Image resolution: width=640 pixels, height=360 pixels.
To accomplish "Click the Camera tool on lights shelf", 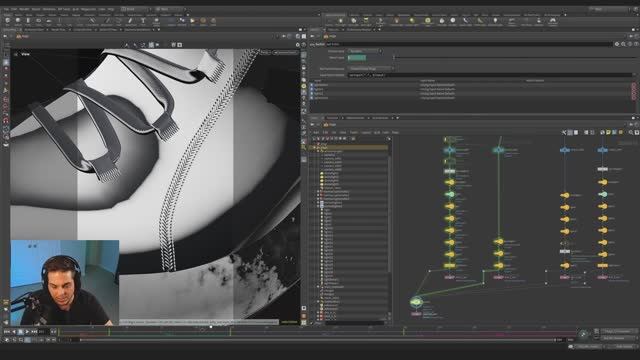I will pyautogui.click(x=330, y=21).
